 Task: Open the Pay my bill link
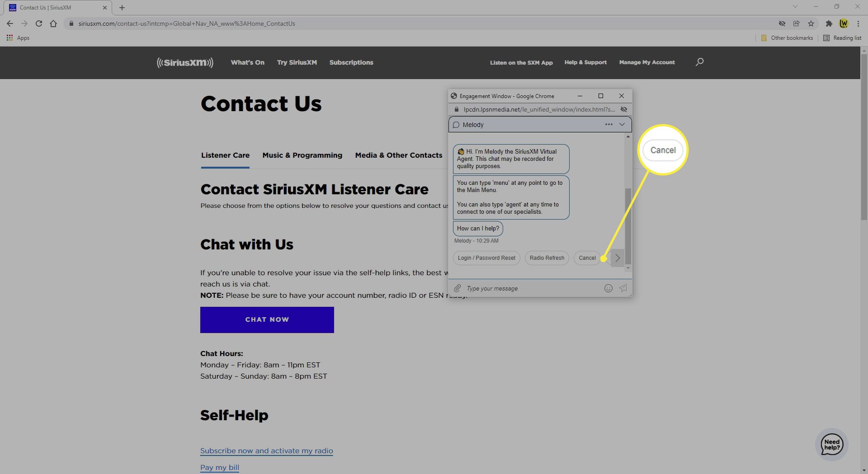220,467
